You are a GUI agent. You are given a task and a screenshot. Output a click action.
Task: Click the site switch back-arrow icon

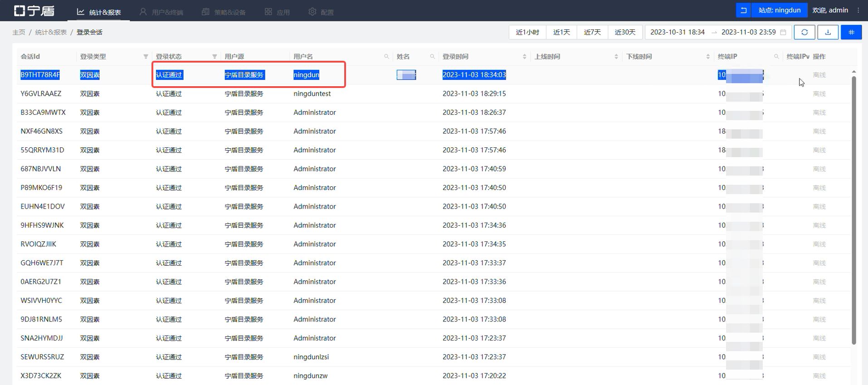tap(743, 10)
